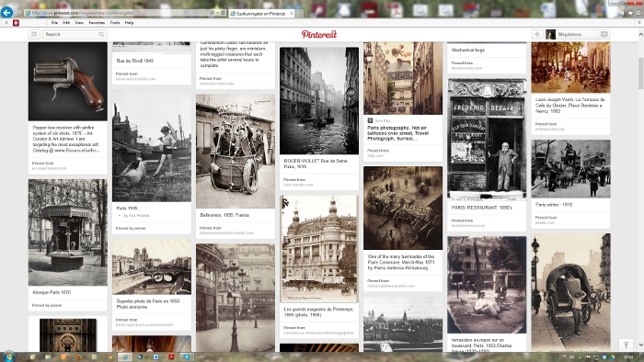Viewport: 644px width, 362px height.
Task: Click the page vertical scrollbar thumb
Action: (x=640, y=74)
